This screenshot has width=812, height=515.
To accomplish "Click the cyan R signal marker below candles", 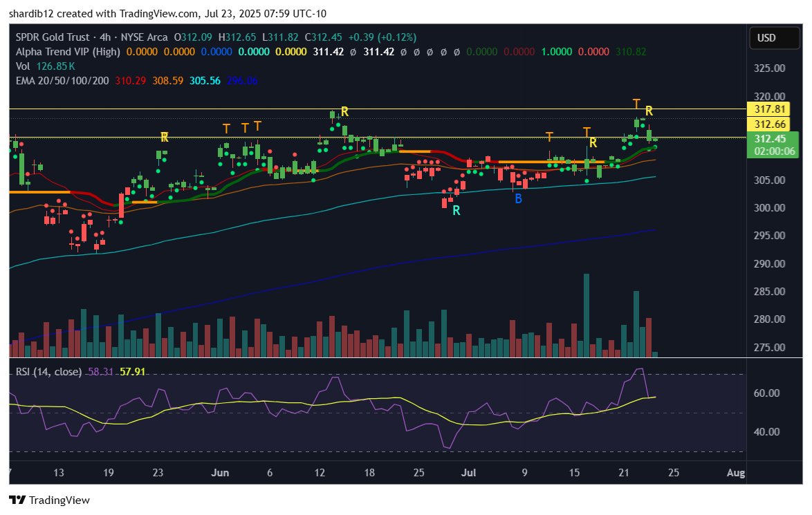I will (x=456, y=211).
